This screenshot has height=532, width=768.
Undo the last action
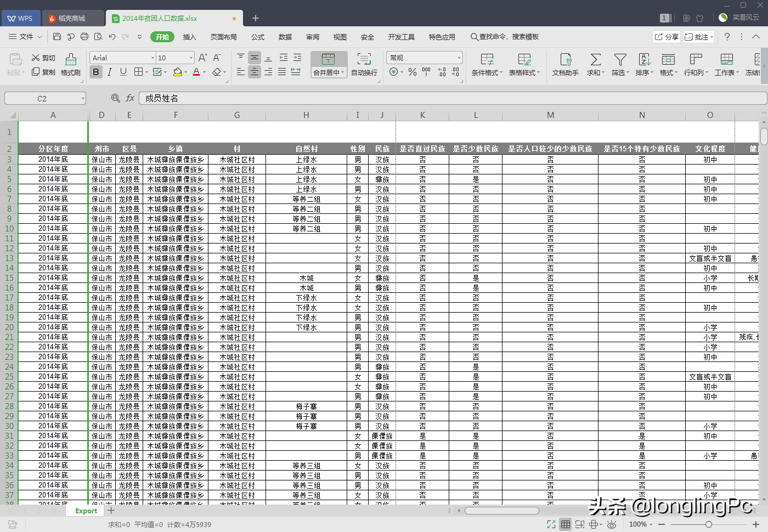[x=112, y=37]
